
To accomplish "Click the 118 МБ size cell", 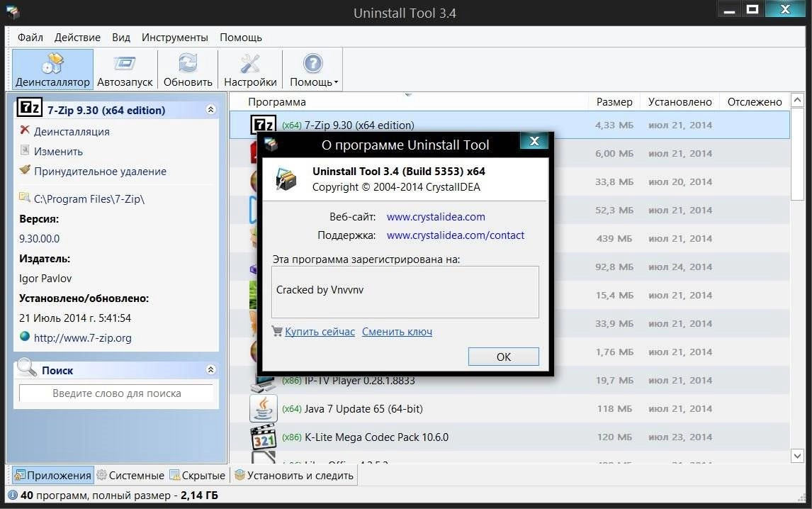I will coord(614,409).
